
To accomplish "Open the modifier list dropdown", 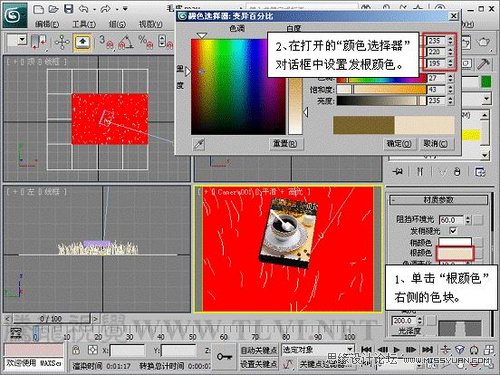I will tap(486, 99).
